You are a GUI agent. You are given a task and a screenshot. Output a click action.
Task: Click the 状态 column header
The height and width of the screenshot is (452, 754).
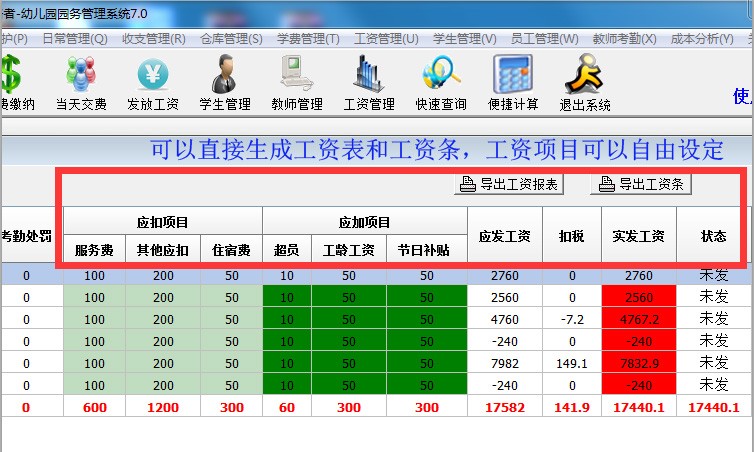coord(713,236)
